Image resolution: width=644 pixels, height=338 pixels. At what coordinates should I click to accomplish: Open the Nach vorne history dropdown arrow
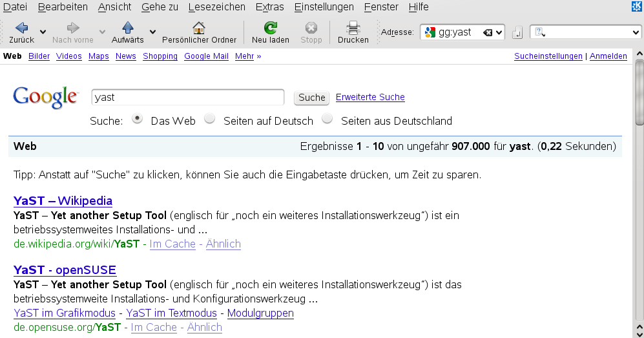point(102,32)
